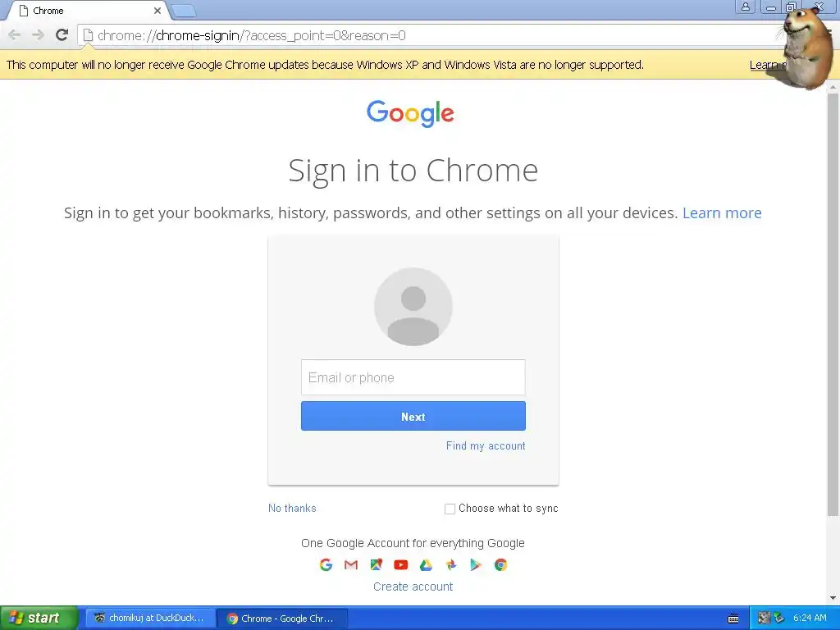840x630 pixels.
Task: Click the Google G service icon
Action: pyautogui.click(x=326, y=564)
